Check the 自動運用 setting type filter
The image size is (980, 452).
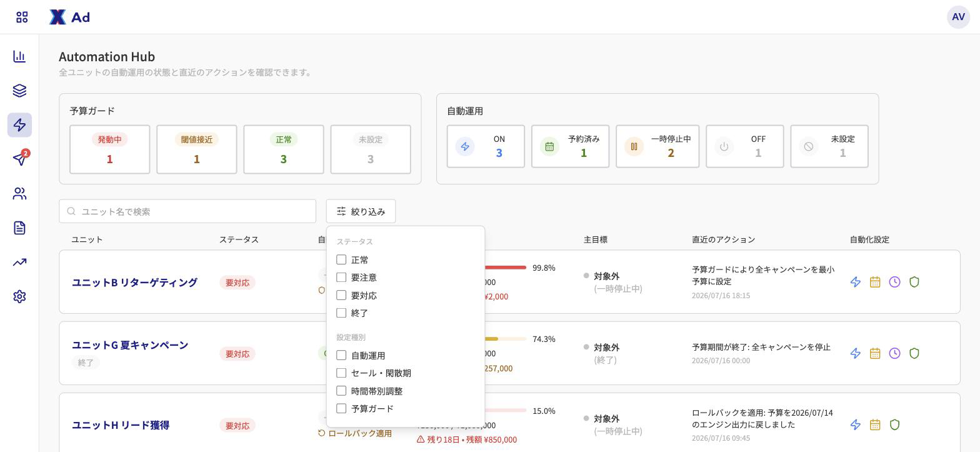coord(341,355)
